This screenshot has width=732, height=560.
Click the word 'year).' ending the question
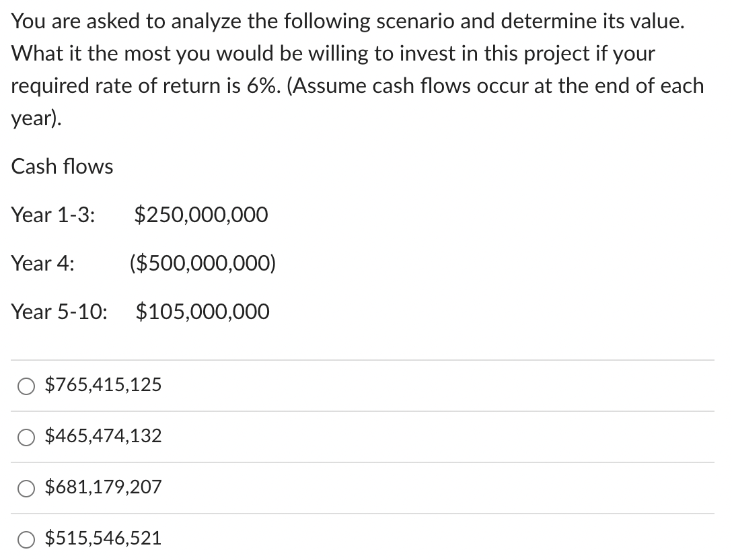pos(36,118)
